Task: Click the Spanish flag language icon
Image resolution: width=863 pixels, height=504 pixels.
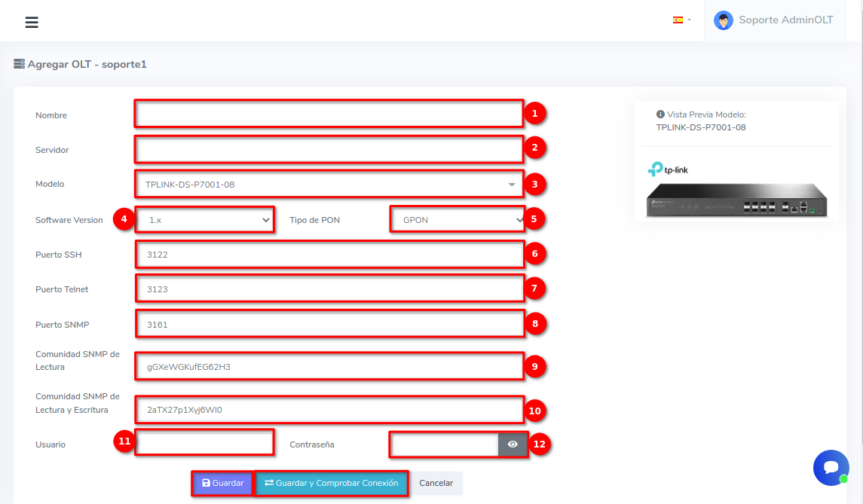Action: (x=678, y=20)
